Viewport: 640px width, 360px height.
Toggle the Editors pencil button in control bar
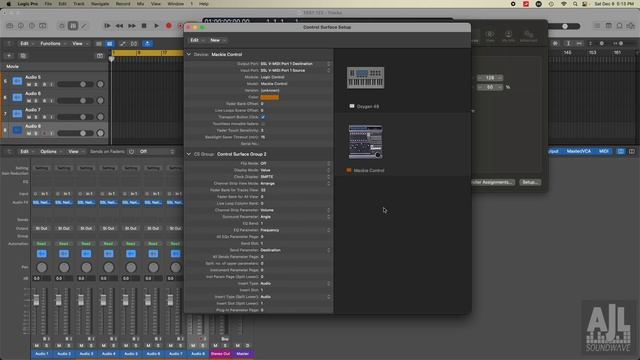(84, 26)
